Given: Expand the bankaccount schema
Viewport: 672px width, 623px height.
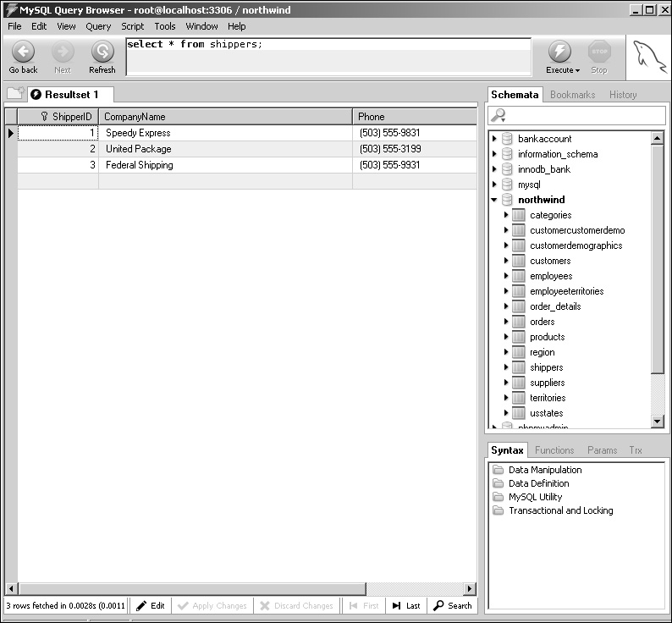Looking at the screenshot, I should click(494, 139).
